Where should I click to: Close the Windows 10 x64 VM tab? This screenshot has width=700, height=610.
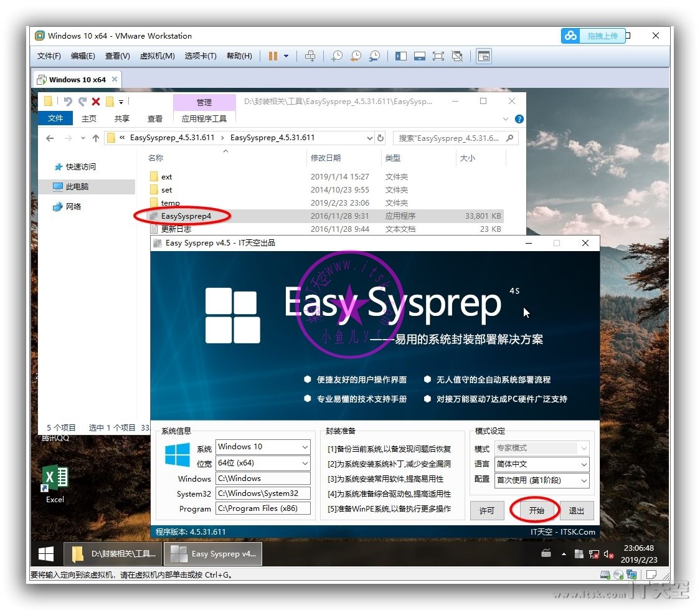click(x=115, y=79)
